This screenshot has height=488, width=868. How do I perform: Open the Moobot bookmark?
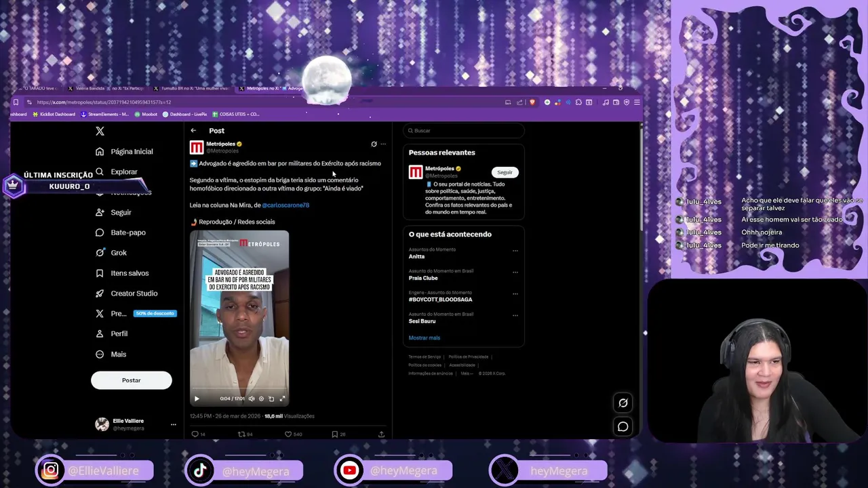click(146, 115)
